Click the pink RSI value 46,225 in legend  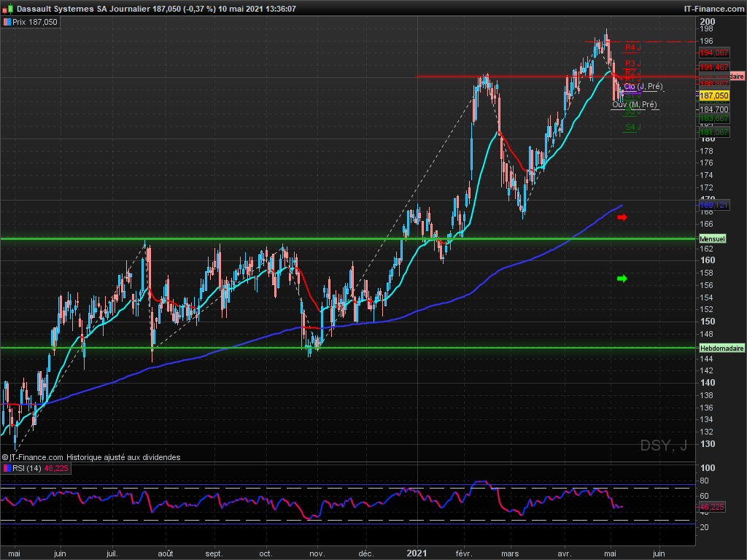[56, 469]
